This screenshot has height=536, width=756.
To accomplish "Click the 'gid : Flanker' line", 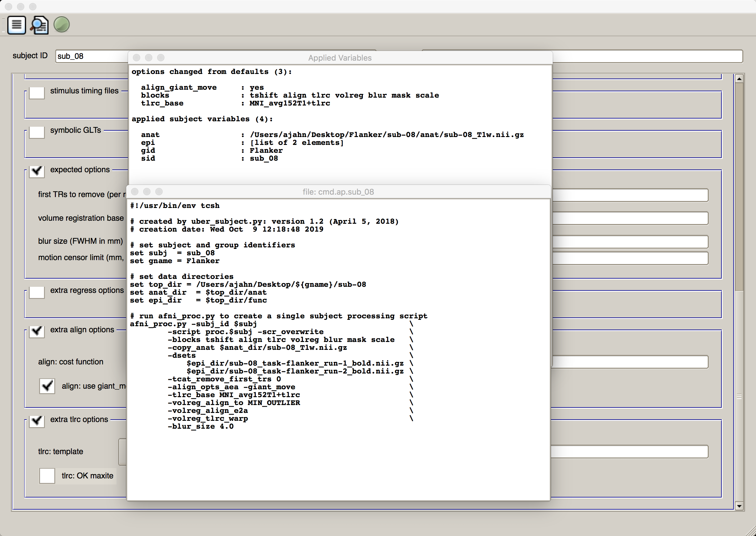I will (x=212, y=150).
